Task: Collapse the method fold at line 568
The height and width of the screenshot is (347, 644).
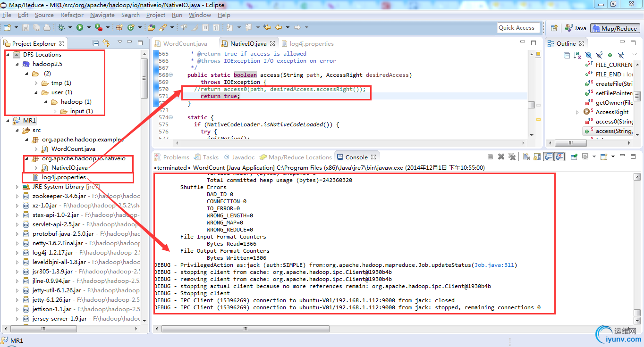Action: [x=170, y=75]
